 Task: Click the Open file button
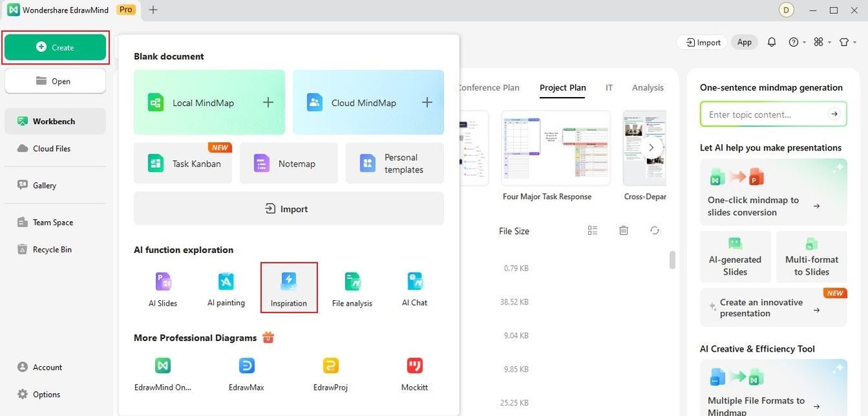point(55,81)
